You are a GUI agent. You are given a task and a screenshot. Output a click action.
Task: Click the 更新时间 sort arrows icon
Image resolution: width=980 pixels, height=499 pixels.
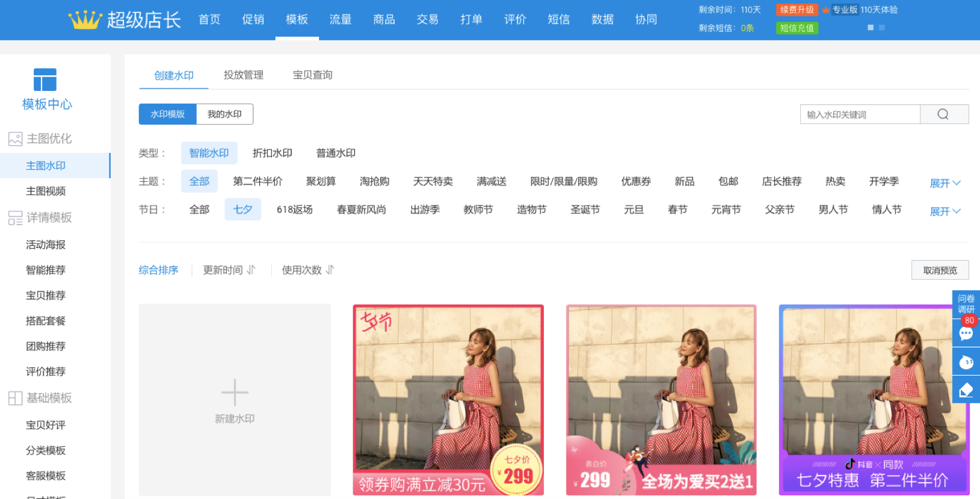251,270
